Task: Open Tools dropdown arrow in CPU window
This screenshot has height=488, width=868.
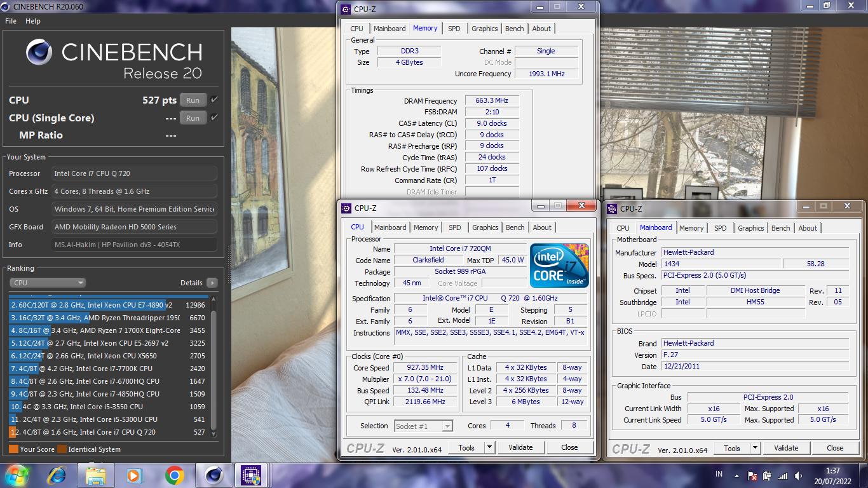Action: [x=489, y=447]
